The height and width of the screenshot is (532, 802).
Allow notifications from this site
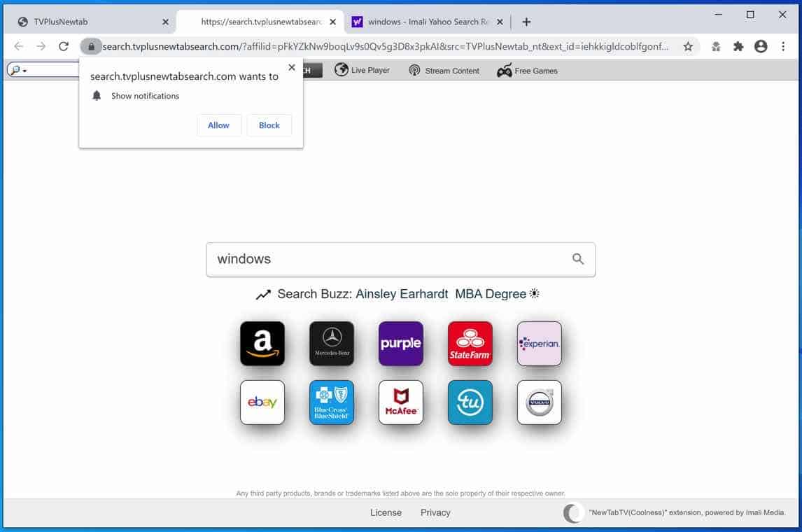(x=218, y=125)
